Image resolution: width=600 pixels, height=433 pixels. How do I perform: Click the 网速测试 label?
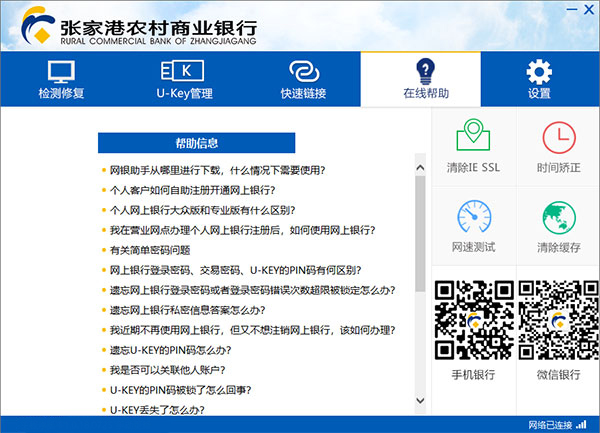[474, 247]
